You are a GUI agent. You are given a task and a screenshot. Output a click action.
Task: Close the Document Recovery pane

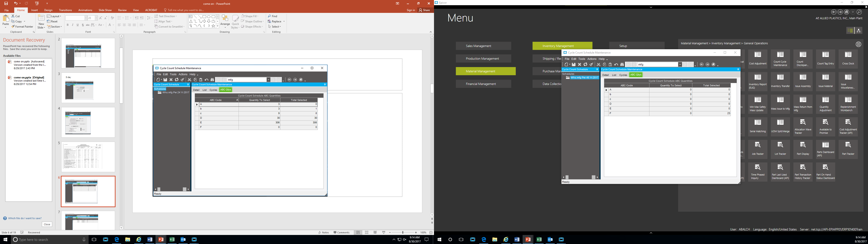(x=47, y=224)
